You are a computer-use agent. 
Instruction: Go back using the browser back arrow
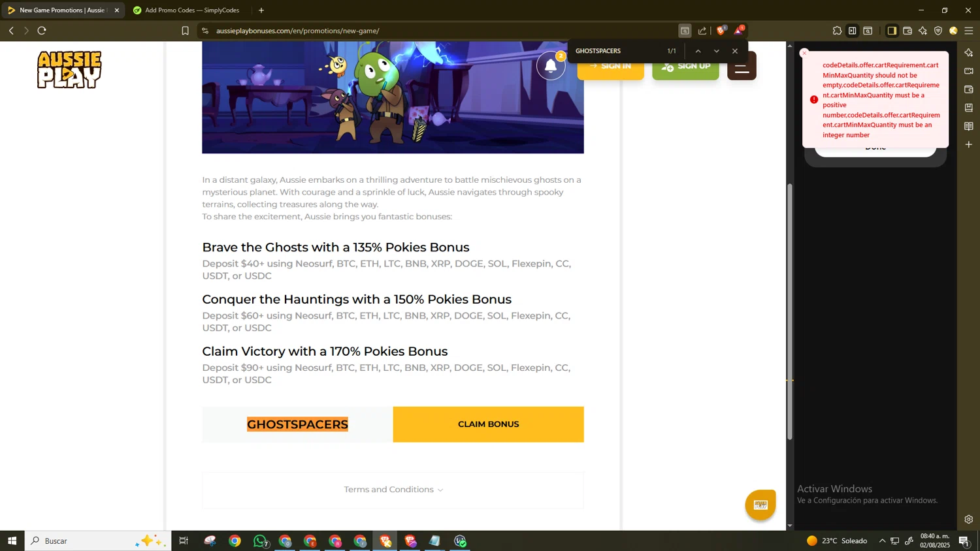[11, 31]
